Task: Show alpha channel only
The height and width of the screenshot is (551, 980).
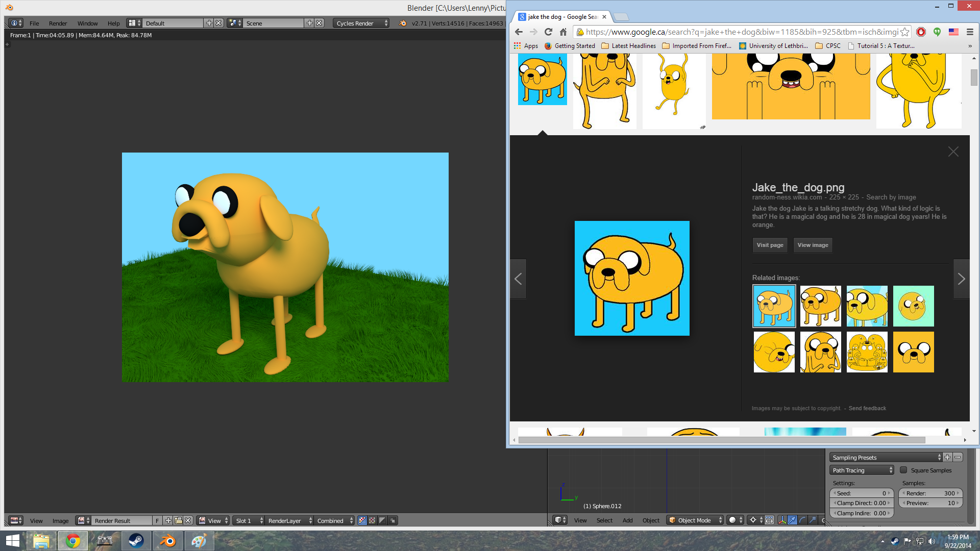Action: [x=382, y=520]
